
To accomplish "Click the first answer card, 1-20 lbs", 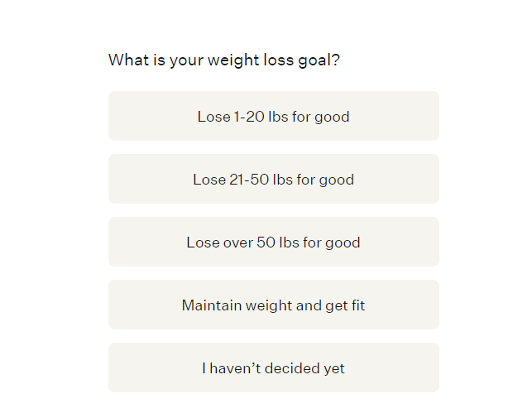I will coord(274,116).
